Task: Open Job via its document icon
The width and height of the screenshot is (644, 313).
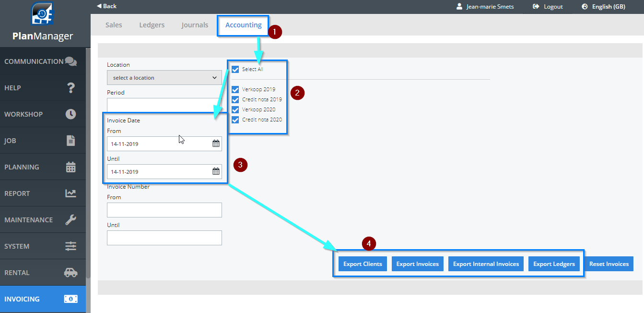Action: 70,141
